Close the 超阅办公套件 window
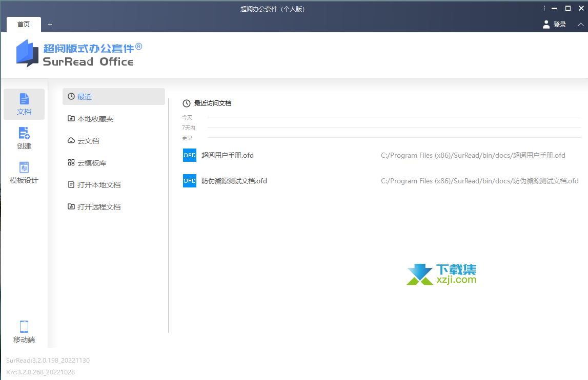 click(581, 8)
